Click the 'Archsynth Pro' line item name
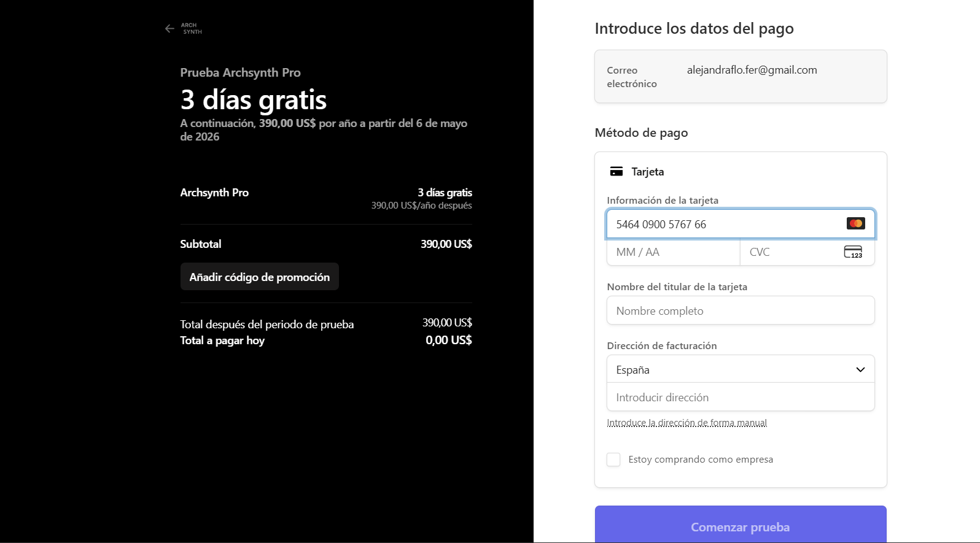Viewport: 980px width, 543px height. 214,193
